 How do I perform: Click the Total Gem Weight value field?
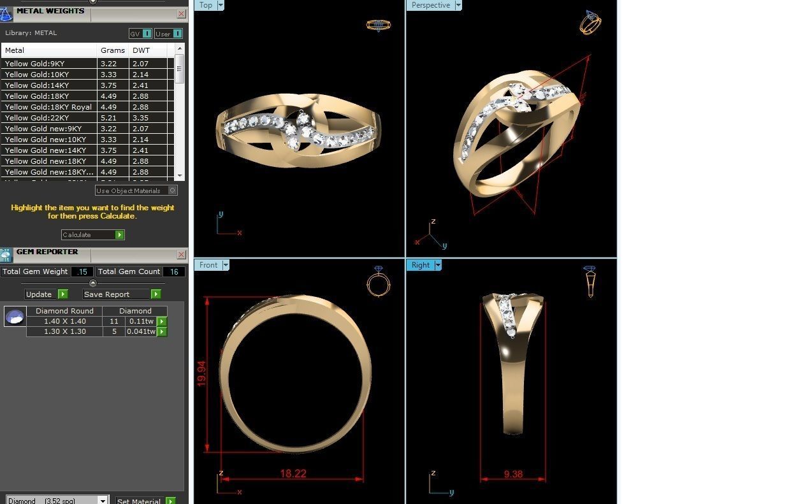pyautogui.click(x=82, y=271)
